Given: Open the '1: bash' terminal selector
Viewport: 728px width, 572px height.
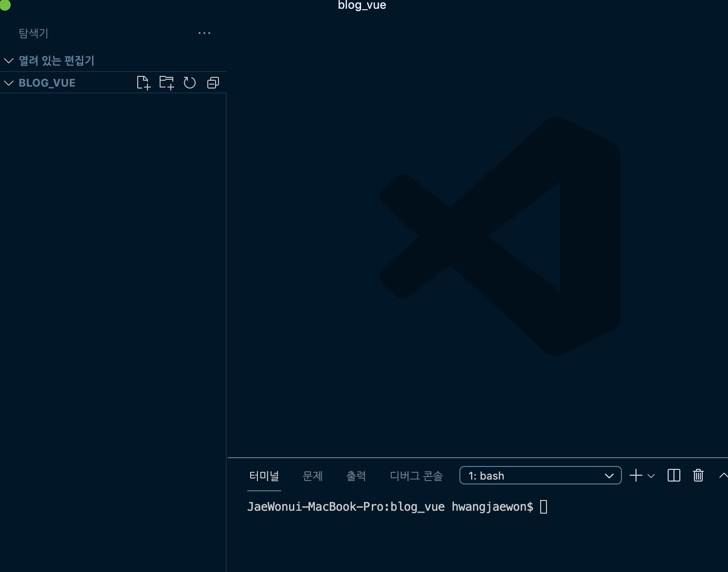Looking at the screenshot, I should tap(540, 475).
